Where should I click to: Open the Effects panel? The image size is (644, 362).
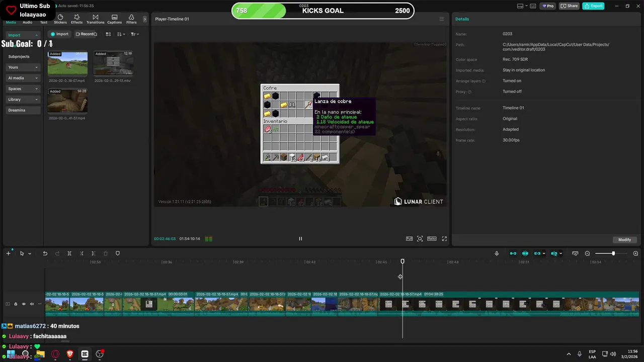click(76, 19)
